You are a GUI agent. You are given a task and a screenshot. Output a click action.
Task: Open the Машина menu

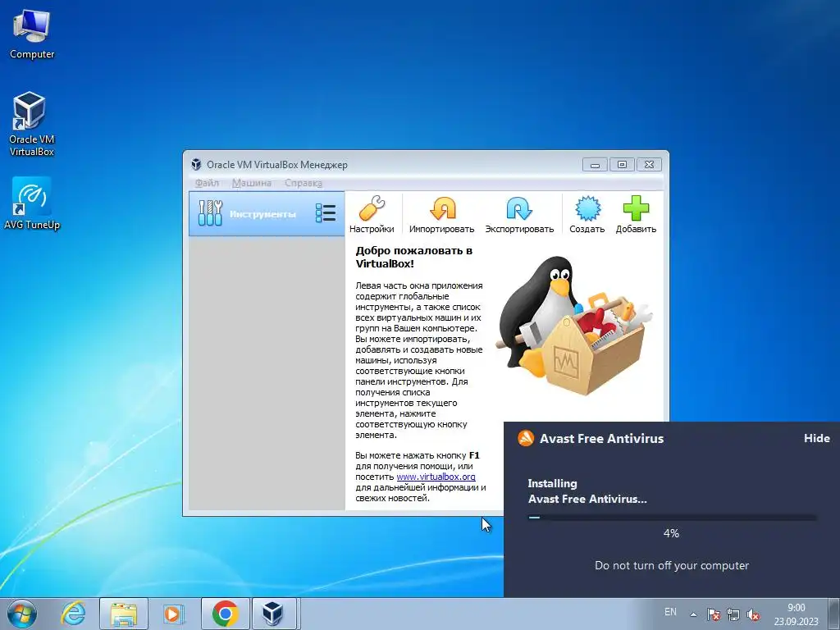252,183
